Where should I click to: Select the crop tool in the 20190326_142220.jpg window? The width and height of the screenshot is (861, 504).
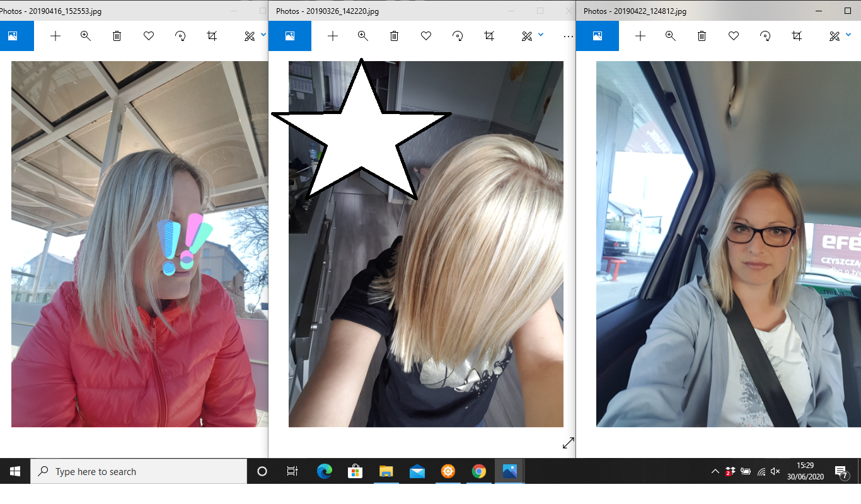coord(489,36)
